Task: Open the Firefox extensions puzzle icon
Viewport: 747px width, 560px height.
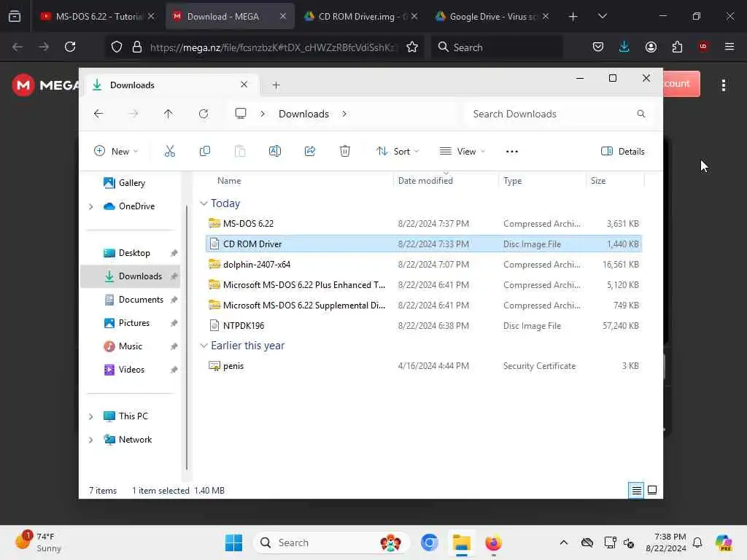Action: click(x=677, y=47)
